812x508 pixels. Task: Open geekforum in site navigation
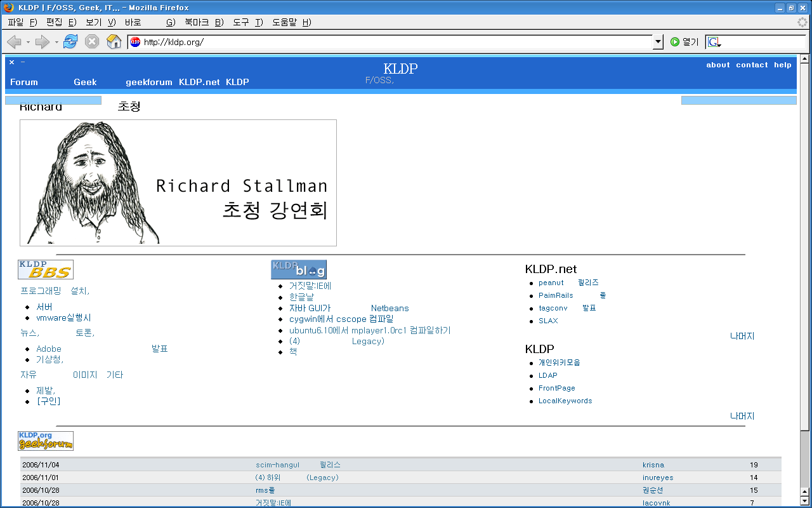[x=149, y=82]
